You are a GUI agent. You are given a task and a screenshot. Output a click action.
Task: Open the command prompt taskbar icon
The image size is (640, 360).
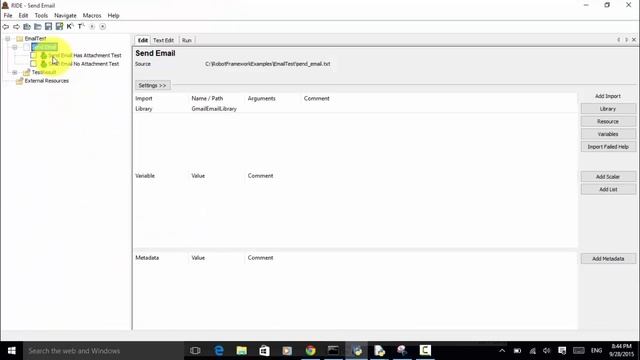click(x=333, y=351)
